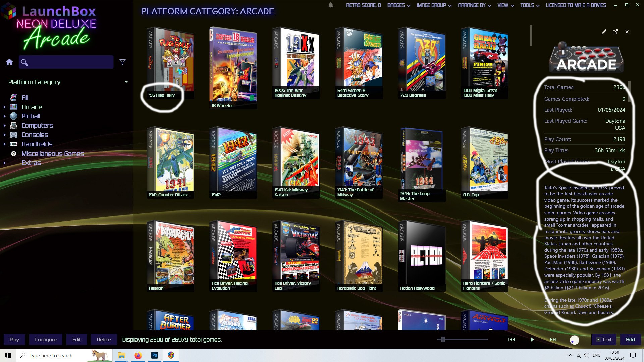Click the Delete button
Image resolution: width=644 pixels, height=362 pixels.
104,340
